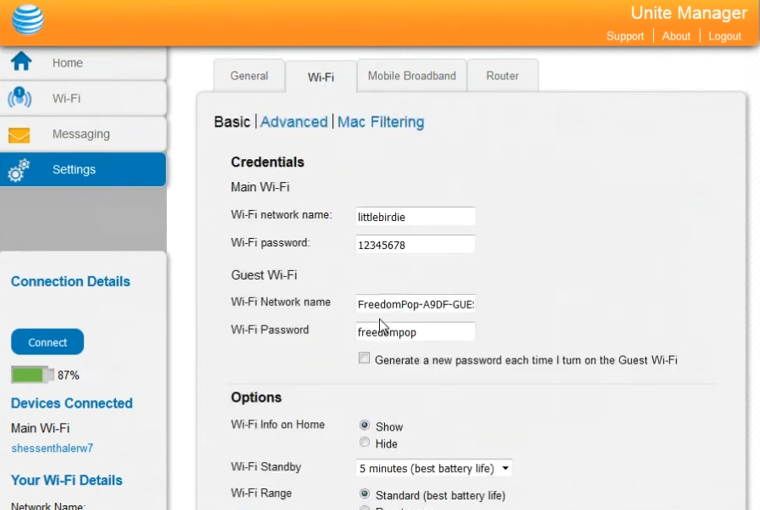This screenshot has height=510, width=760.
Task: Click the Connection Details heading
Action: [x=71, y=282]
